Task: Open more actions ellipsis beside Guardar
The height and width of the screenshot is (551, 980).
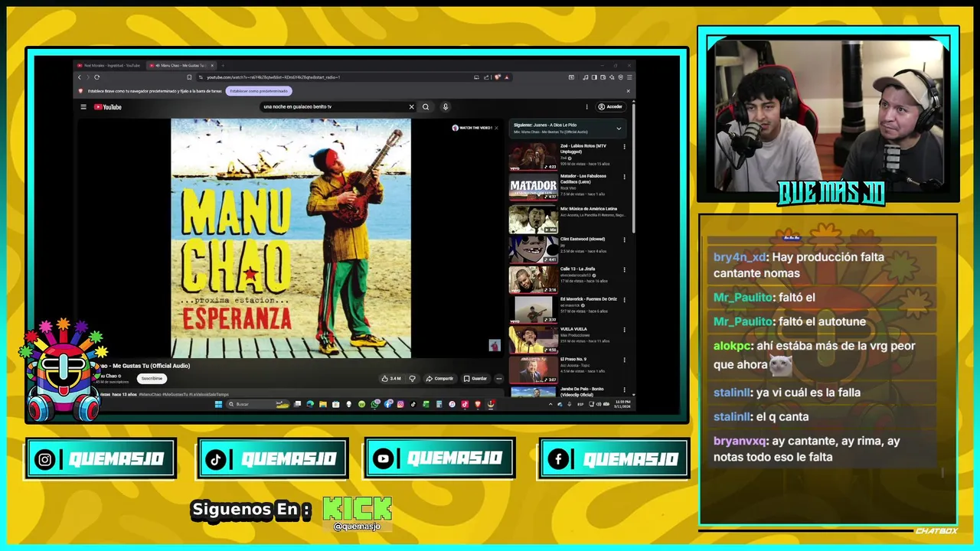Action: click(499, 378)
